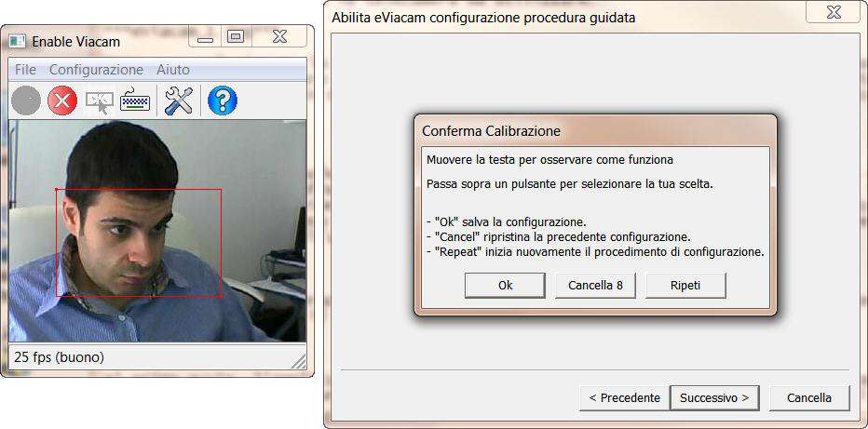
Task: Click the webcam video preview with face tracking
Action: tap(157, 231)
